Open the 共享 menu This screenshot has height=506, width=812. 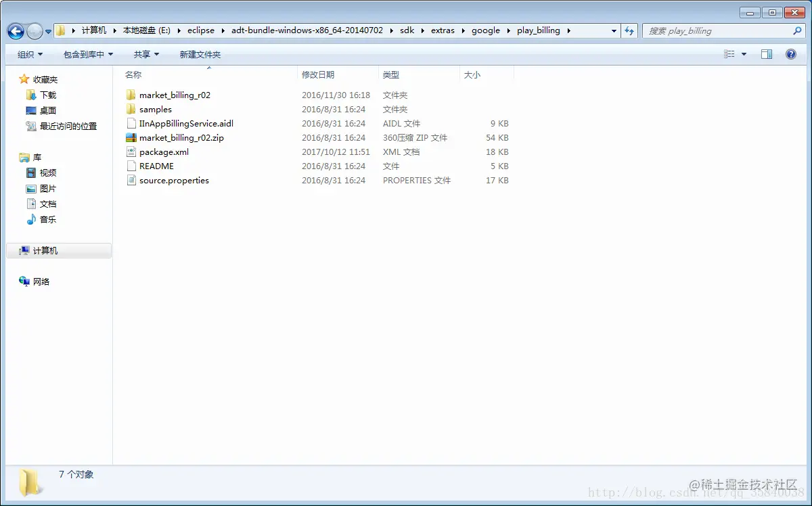[x=146, y=54]
